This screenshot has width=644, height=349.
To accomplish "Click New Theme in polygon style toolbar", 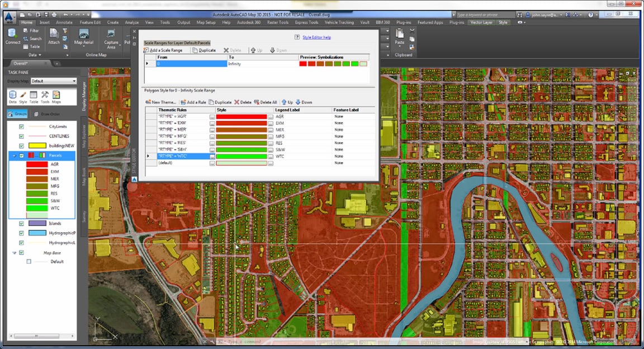I will point(160,102).
